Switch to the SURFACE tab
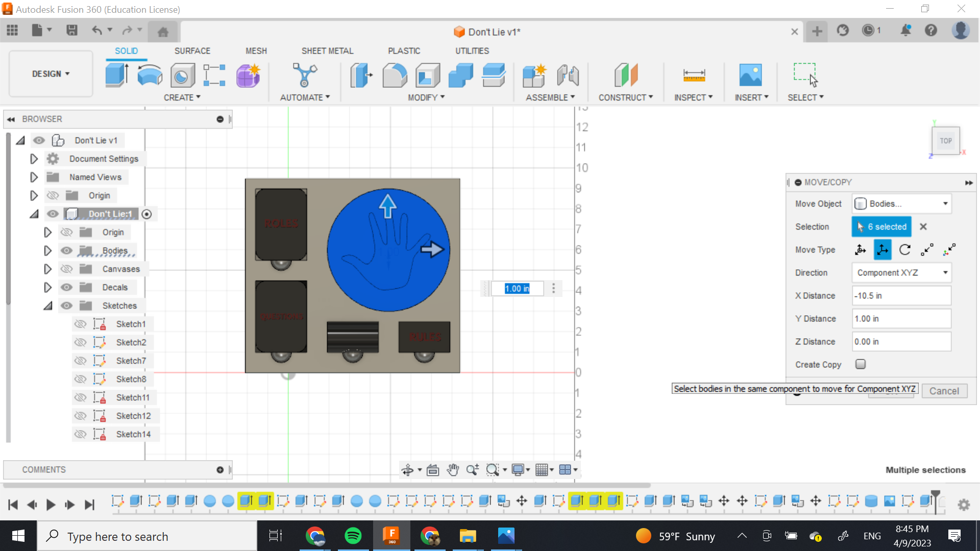The image size is (980, 551). click(x=192, y=51)
